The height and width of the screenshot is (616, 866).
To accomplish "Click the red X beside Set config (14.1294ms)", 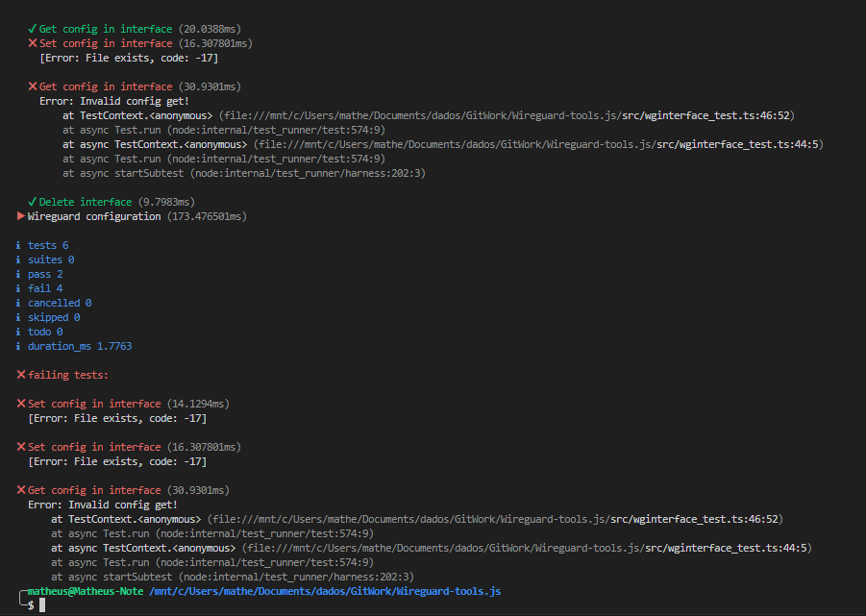I will (x=21, y=404).
